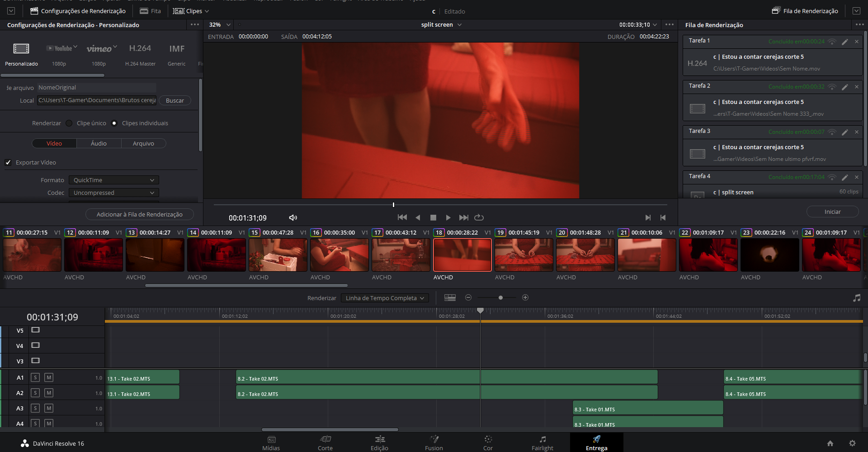Switch to Vídeo settings tab
This screenshot has height=452, width=868.
click(54, 143)
